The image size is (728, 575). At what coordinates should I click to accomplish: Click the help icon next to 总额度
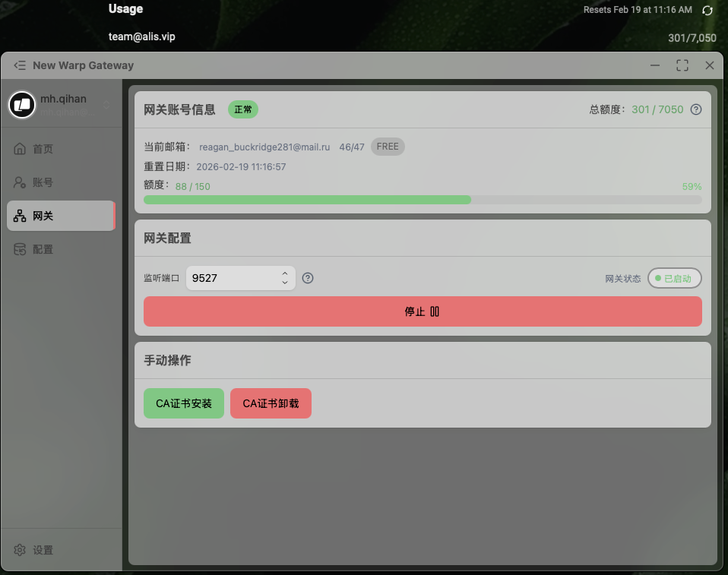tap(696, 109)
